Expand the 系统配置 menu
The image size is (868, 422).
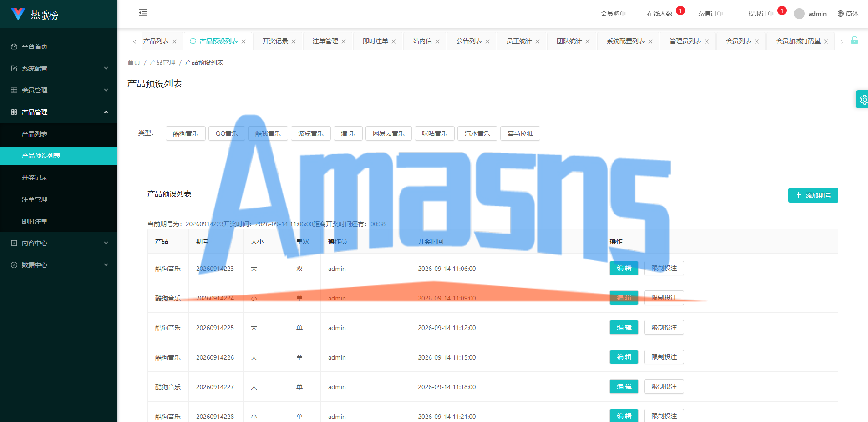click(x=58, y=68)
